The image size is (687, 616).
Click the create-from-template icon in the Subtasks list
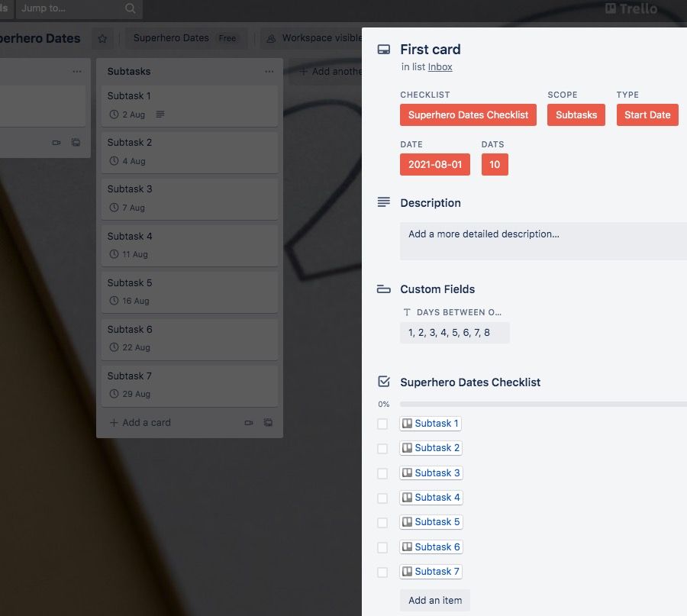click(x=268, y=422)
